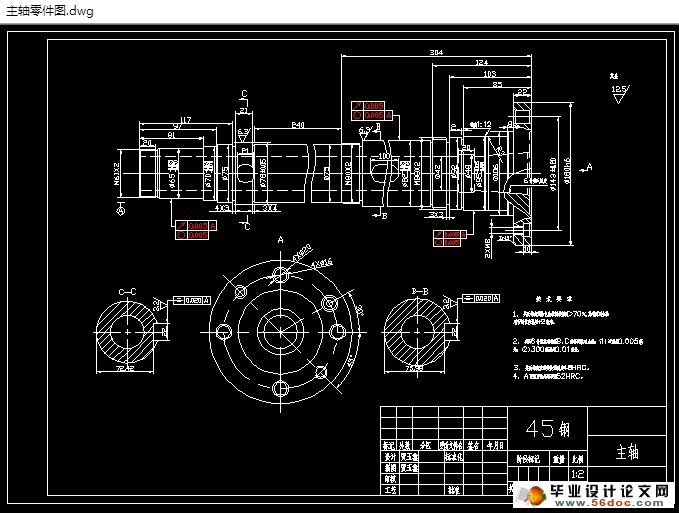Select the dimension value 124
The height and width of the screenshot is (513, 679).
482,62
